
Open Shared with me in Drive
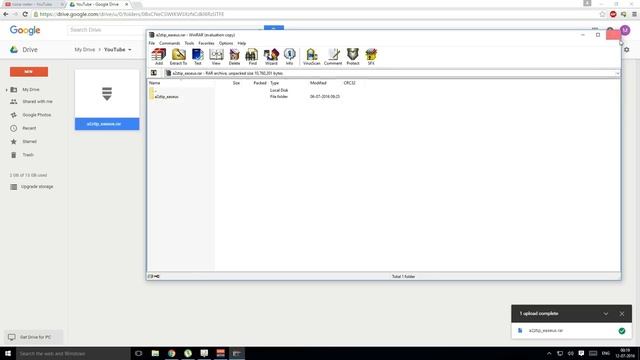tap(37, 102)
